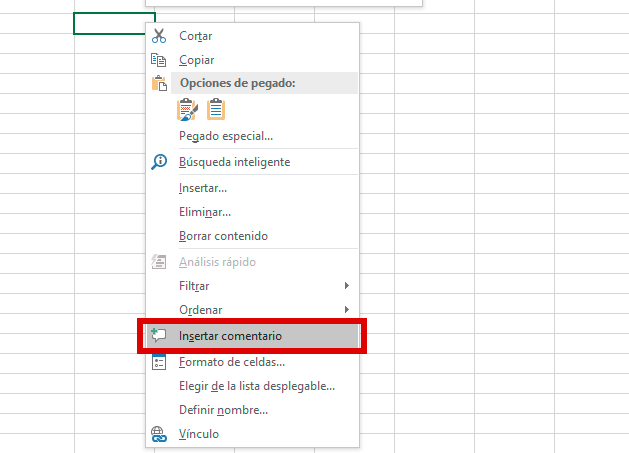Click the Insertar comentario speech bubble icon
Image resolution: width=629 pixels, height=453 pixels.
[x=158, y=336]
